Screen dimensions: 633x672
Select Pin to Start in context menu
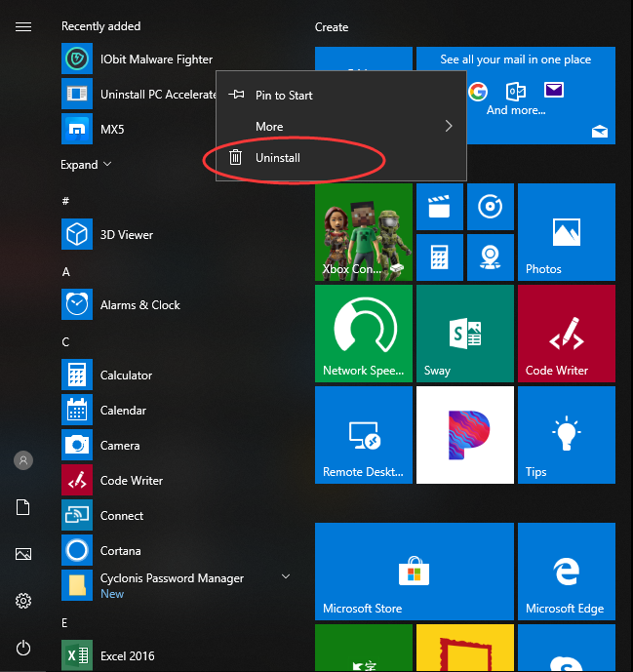[x=341, y=95]
